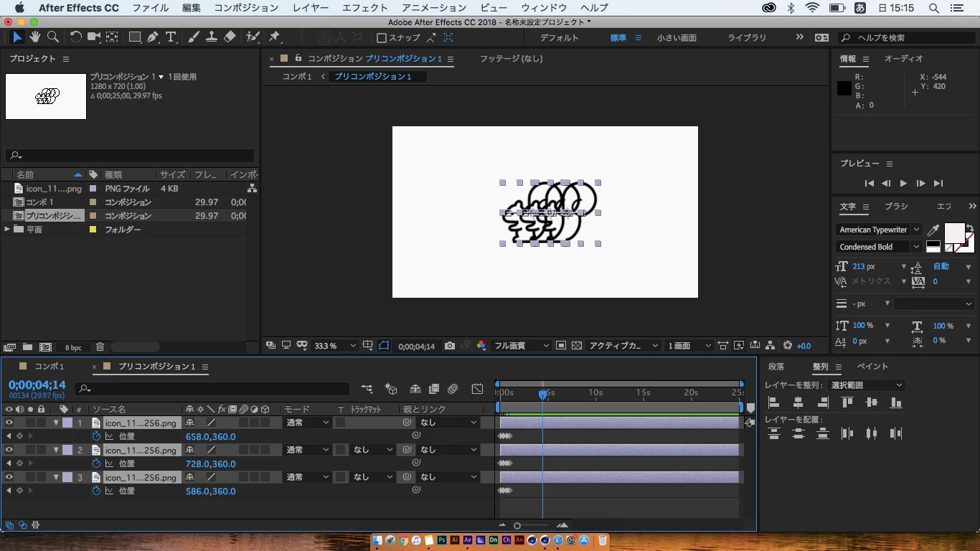Select the デフォルト workspace
Image resolution: width=980 pixels, height=551 pixels.
pos(560,38)
